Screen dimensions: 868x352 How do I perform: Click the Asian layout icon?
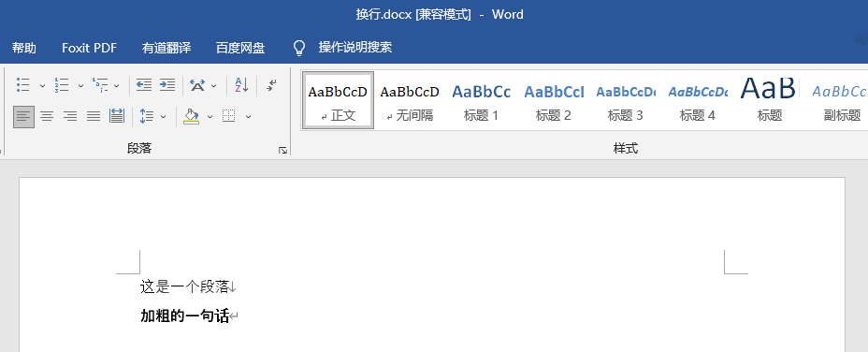pos(197,85)
